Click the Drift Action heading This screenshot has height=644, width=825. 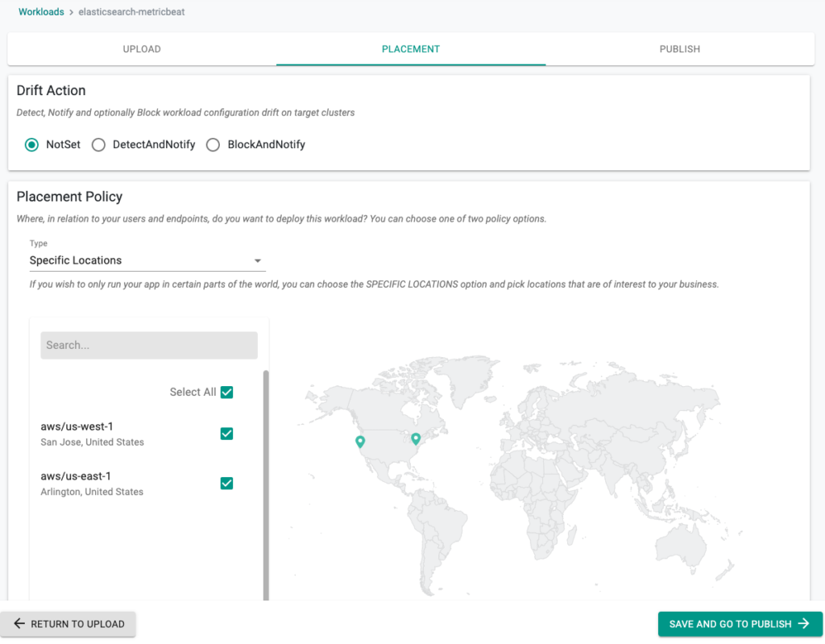click(x=51, y=90)
